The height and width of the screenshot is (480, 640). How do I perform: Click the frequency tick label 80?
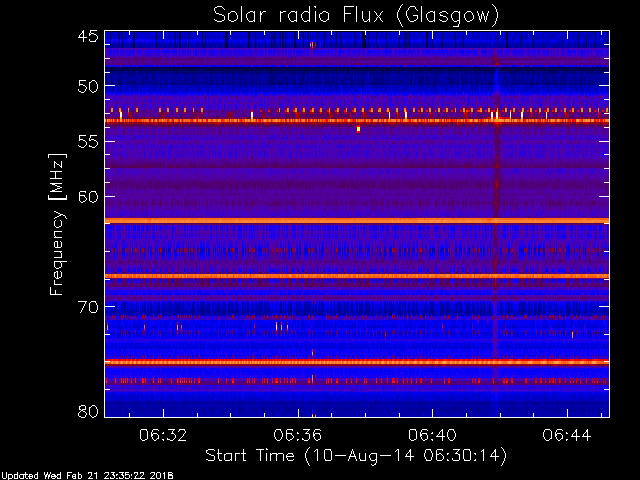click(88, 411)
